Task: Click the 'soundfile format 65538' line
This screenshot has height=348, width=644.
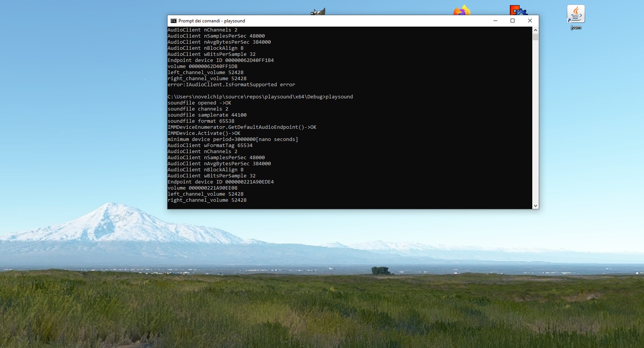Action: (201, 121)
